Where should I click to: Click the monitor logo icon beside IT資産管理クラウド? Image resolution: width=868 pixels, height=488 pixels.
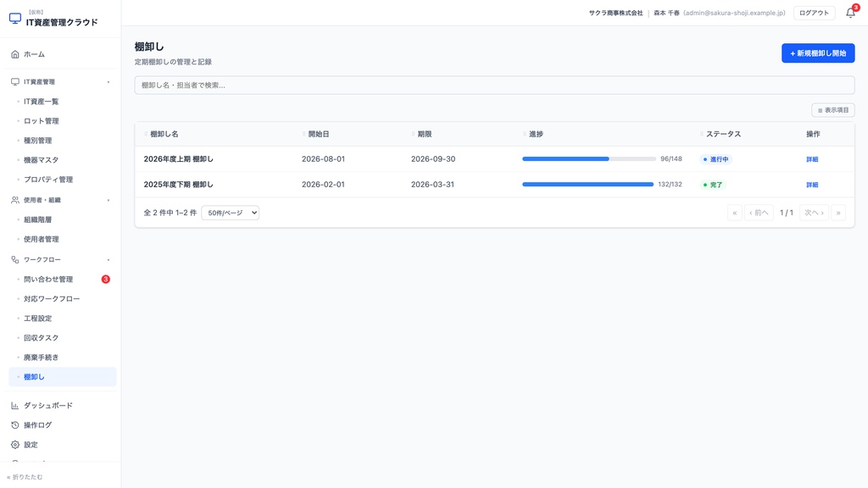click(x=15, y=19)
